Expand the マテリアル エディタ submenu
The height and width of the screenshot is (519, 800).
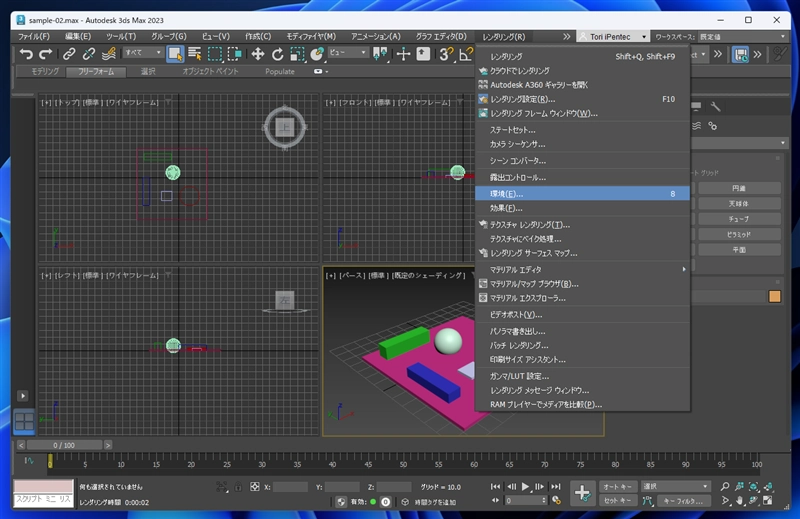pos(582,269)
